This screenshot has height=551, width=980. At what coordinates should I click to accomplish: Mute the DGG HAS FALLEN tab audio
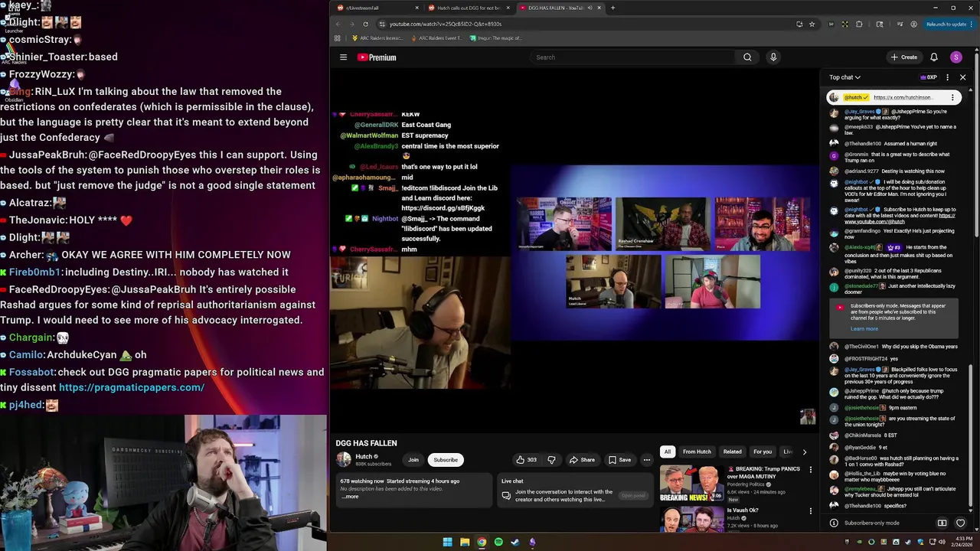[x=590, y=8]
